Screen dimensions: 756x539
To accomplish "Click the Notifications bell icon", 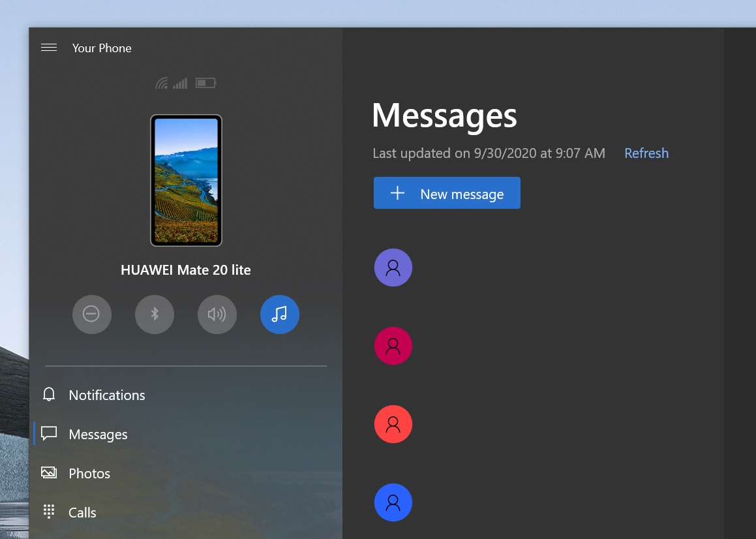I will [x=49, y=395].
